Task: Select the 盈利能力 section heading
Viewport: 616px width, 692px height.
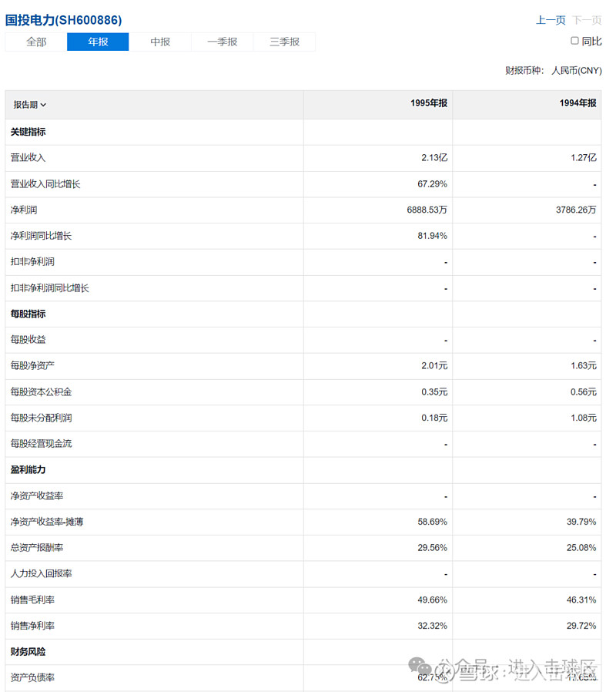Action: coord(28,470)
